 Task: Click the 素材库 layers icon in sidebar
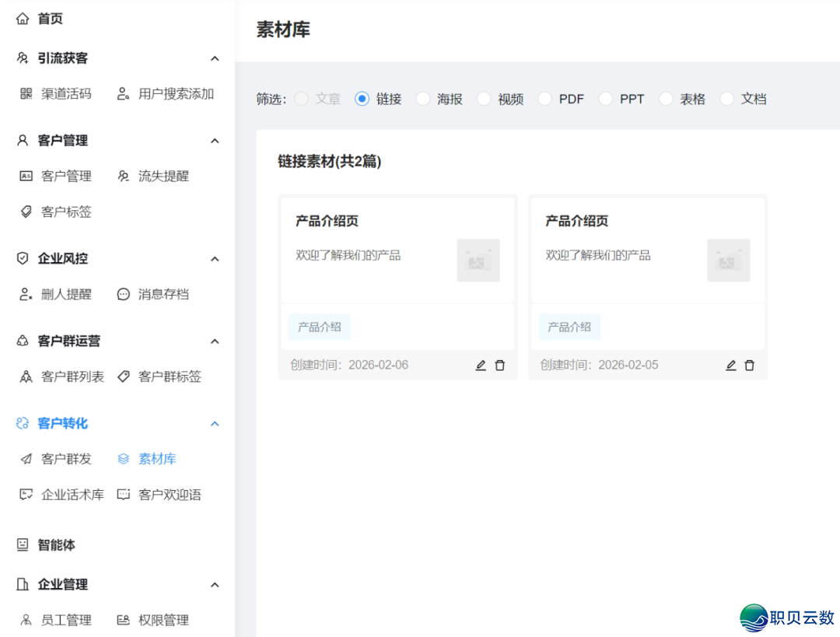(x=124, y=459)
